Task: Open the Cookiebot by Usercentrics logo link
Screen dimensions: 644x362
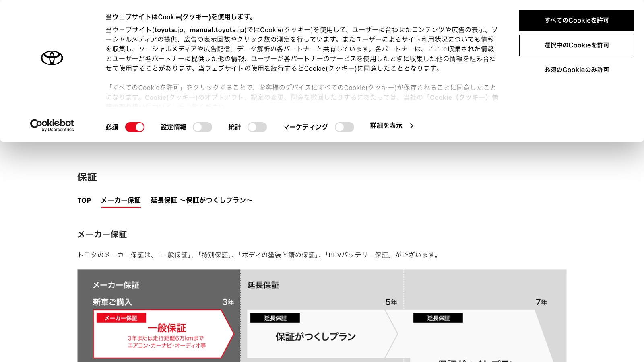Action: tap(52, 125)
